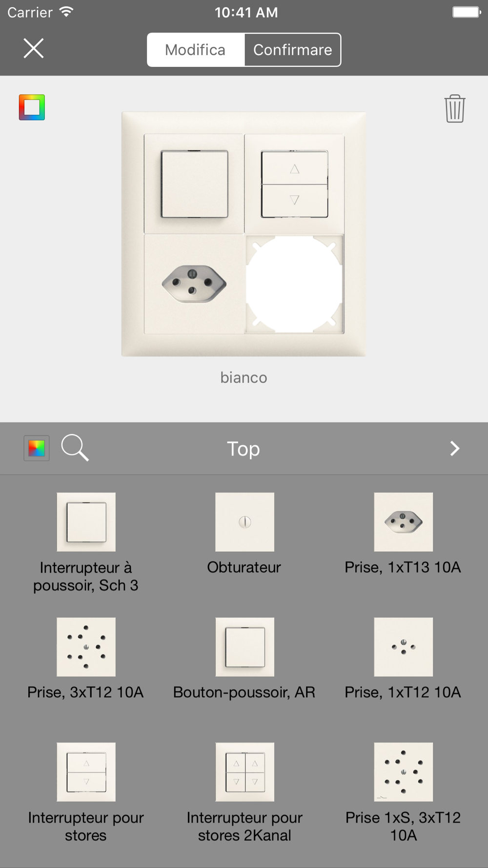Open the frame color picker icon
488x868 pixels.
pyautogui.click(x=32, y=107)
